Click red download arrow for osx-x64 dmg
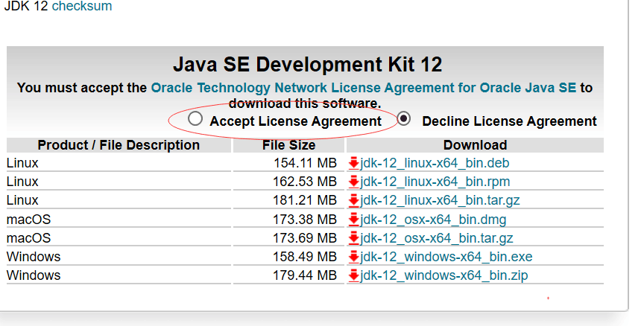 [354, 220]
